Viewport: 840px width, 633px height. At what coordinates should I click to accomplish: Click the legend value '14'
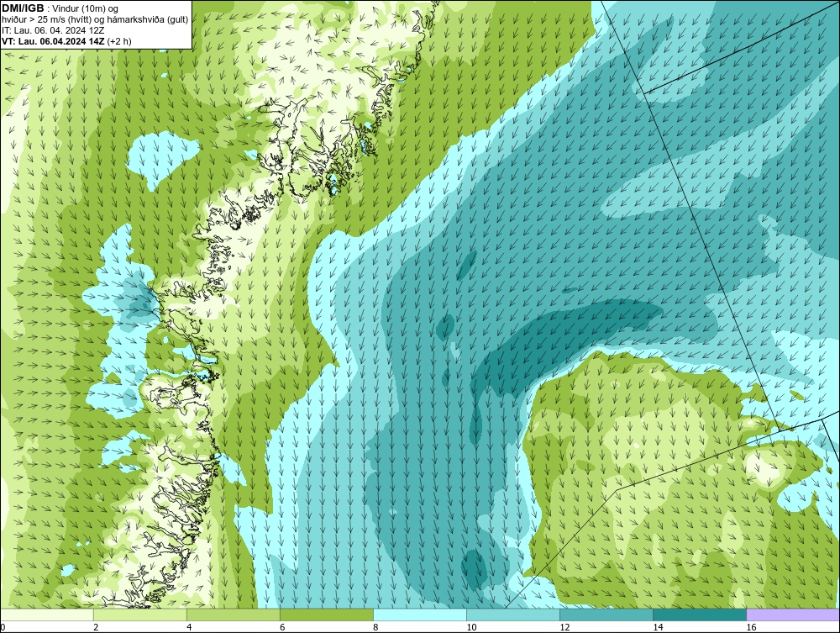click(x=658, y=627)
